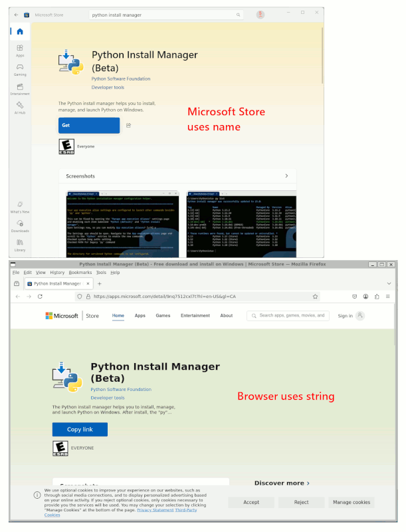Open Firefox Pocket save icon
This screenshot has height=532, width=406.
point(354,297)
